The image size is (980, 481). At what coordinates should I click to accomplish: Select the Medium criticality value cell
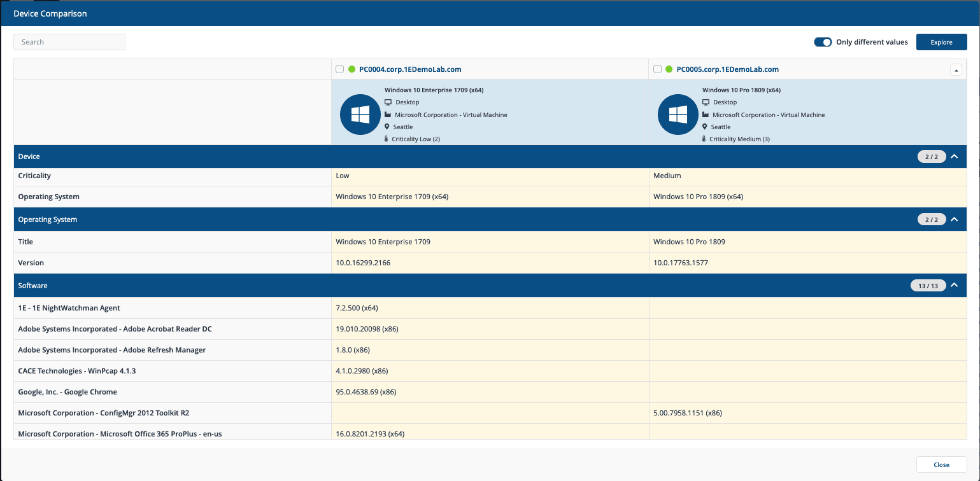(808, 176)
